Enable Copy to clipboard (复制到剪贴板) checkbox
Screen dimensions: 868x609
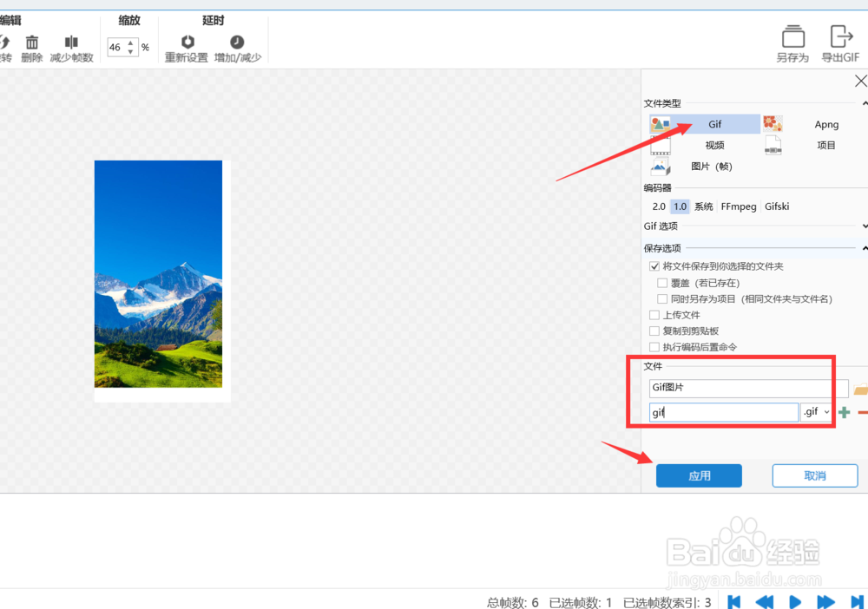654,331
